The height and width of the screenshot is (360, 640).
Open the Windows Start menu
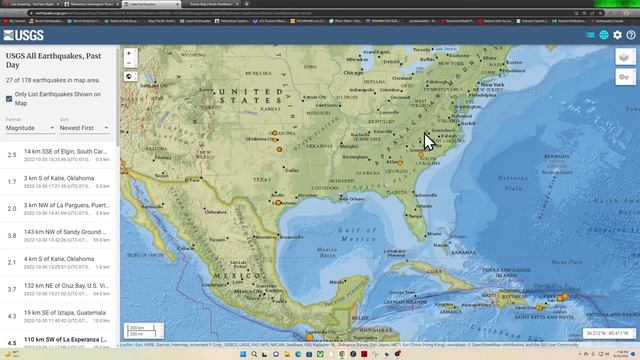point(243,354)
